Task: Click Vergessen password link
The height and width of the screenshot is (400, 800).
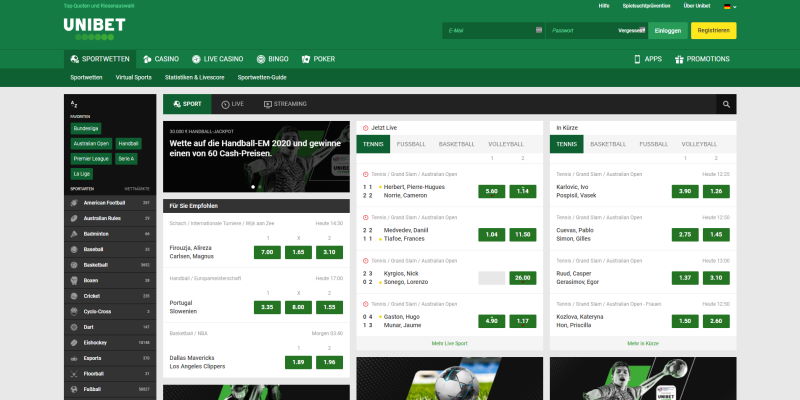Action: pyautogui.click(x=631, y=31)
